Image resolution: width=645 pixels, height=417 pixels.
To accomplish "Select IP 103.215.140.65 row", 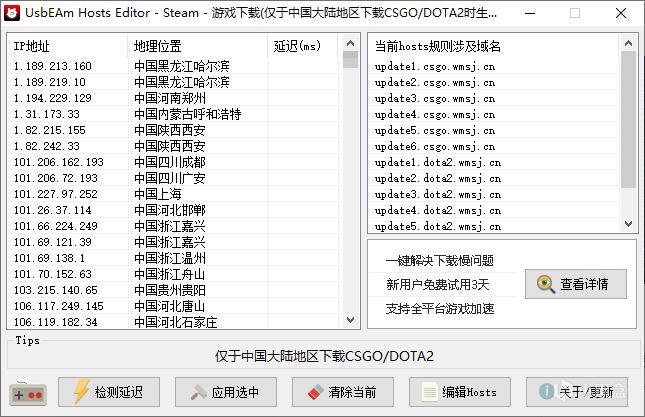I will tap(175, 290).
